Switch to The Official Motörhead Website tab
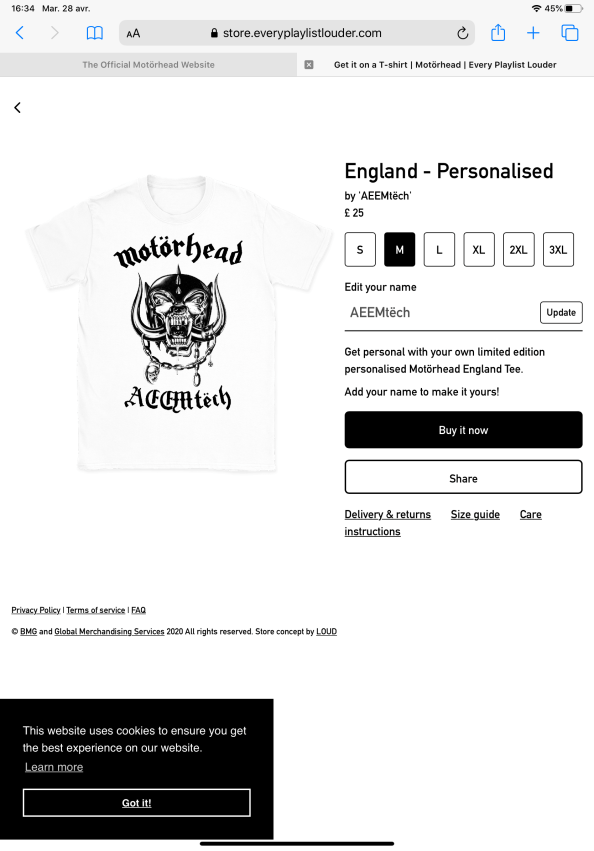This screenshot has width=594, height=851. [148, 65]
